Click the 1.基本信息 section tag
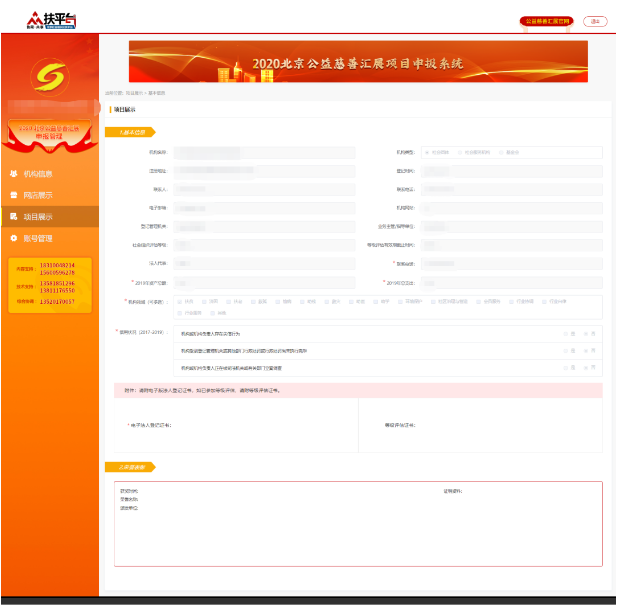The image size is (617, 605). pyautogui.click(x=130, y=133)
